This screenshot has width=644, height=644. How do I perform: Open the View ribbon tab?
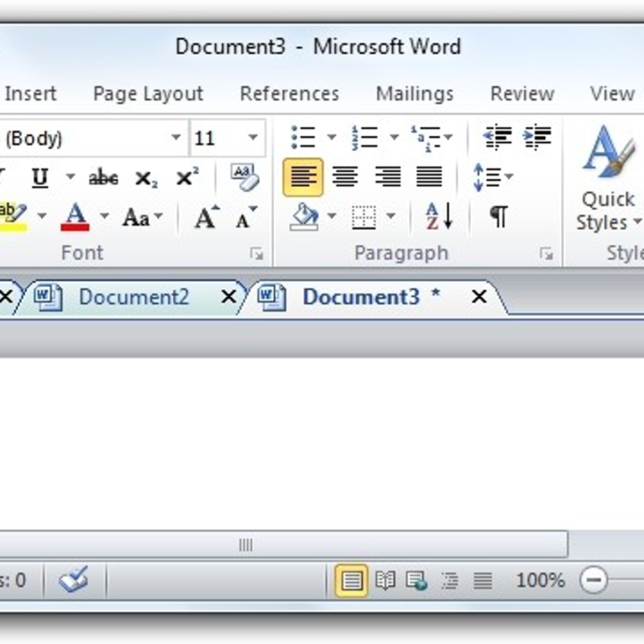[x=612, y=94]
